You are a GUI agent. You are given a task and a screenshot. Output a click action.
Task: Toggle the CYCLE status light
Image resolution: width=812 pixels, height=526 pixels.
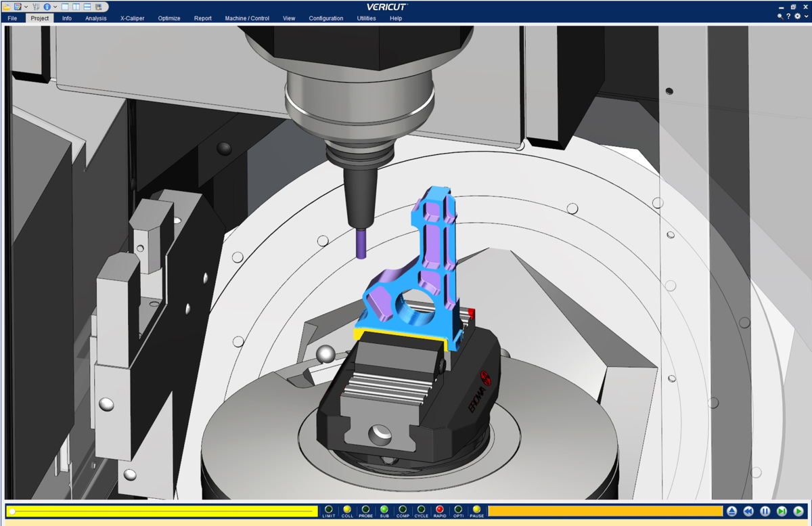click(x=421, y=509)
